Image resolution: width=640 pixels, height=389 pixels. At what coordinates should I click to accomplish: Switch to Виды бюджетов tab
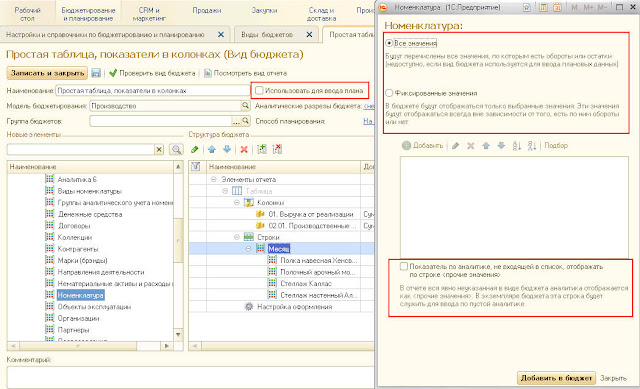tap(267, 35)
